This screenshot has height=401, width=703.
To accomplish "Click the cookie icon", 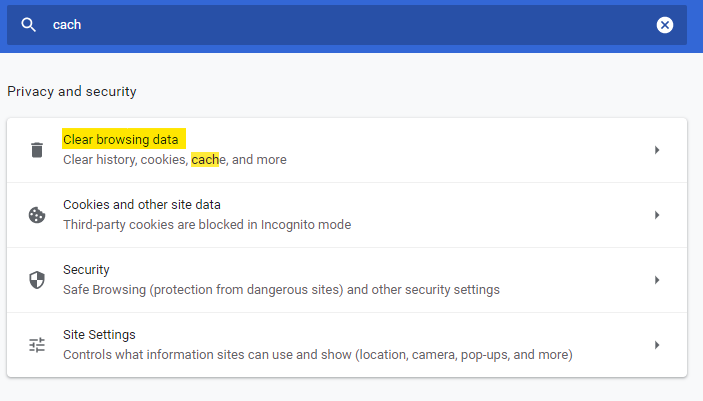I will point(37,215).
